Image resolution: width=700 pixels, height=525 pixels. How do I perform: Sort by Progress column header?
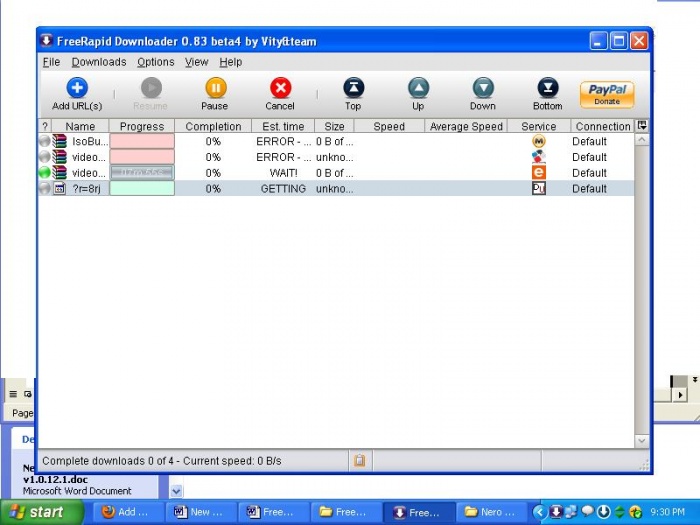pyautogui.click(x=142, y=126)
